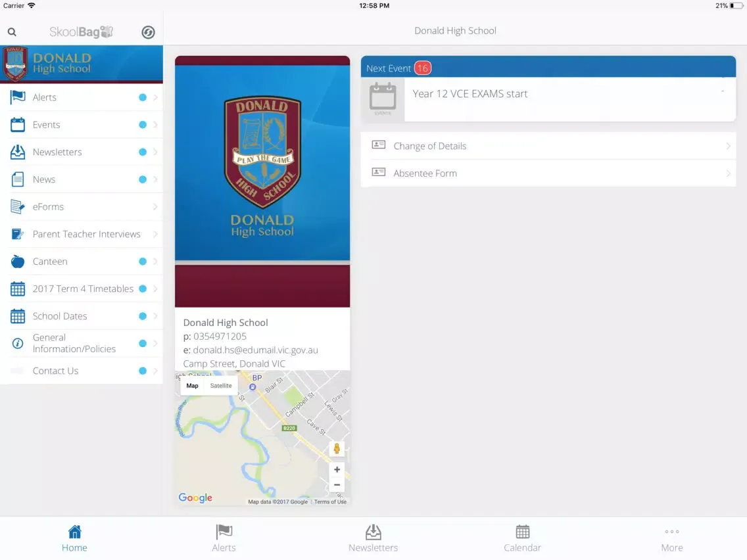Image resolution: width=747 pixels, height=560 pixels.
Task: Tap the Newsletters download tray icon in sidebar
Action: (18, 152)
